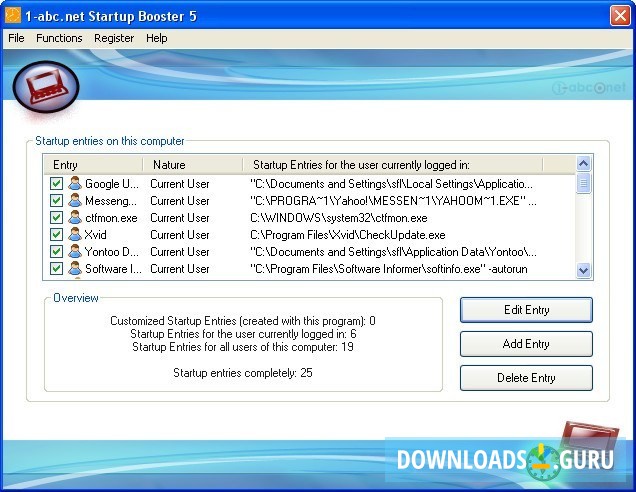The width and height of the screenshot is (636, 492).
Task: Click the Google U... entry name
Action: [x=112, y=184]
